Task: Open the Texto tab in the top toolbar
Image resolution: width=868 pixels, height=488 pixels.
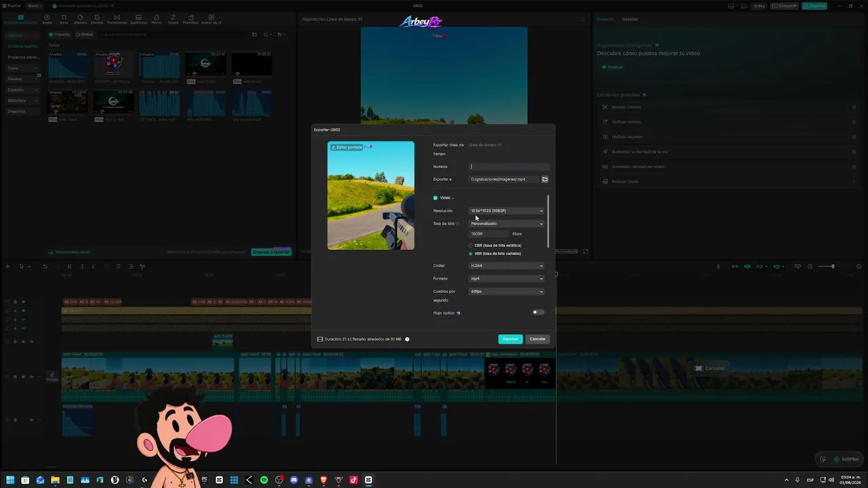Action: (64, 19)
